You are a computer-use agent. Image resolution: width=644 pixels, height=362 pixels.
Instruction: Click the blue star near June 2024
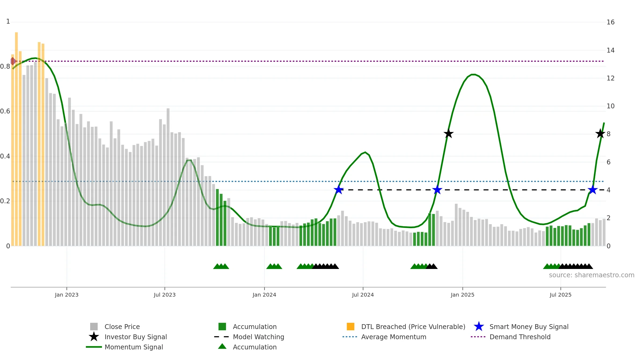pos(339,190)
